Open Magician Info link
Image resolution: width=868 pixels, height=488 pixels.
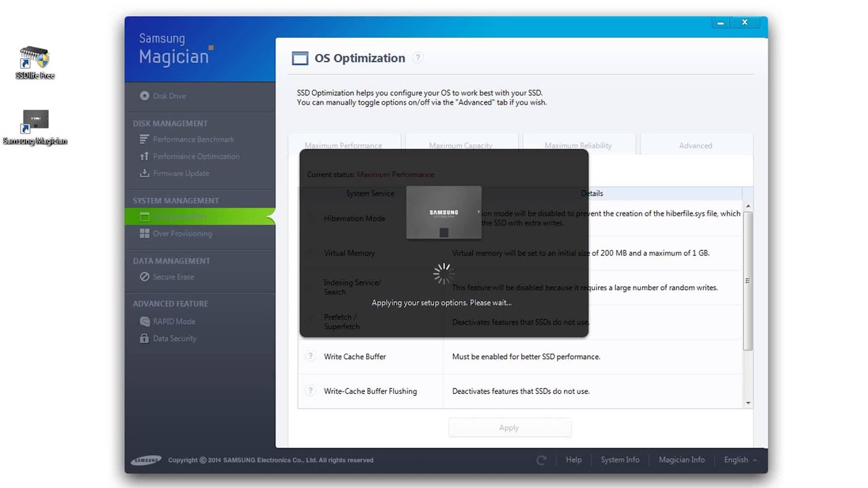point(682,460)
